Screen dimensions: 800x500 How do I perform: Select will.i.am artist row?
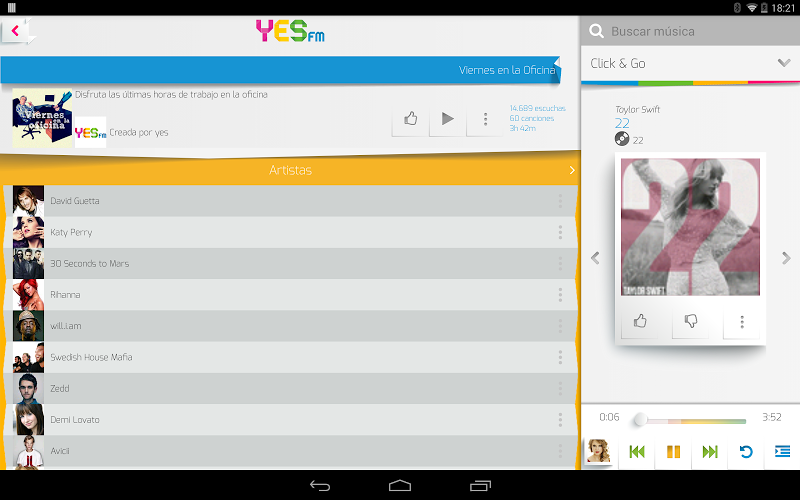pos(290,326)
